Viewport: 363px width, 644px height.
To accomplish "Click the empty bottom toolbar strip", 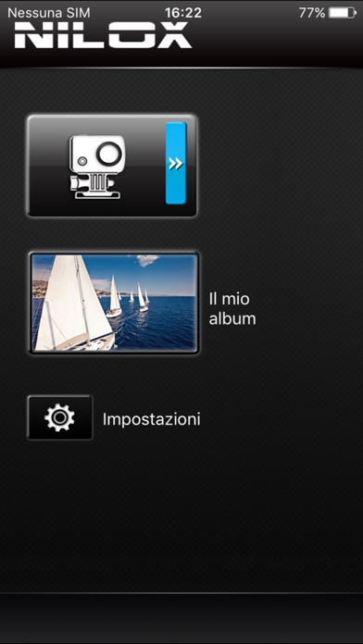I will pyautogui.click(x=181, y=618).
